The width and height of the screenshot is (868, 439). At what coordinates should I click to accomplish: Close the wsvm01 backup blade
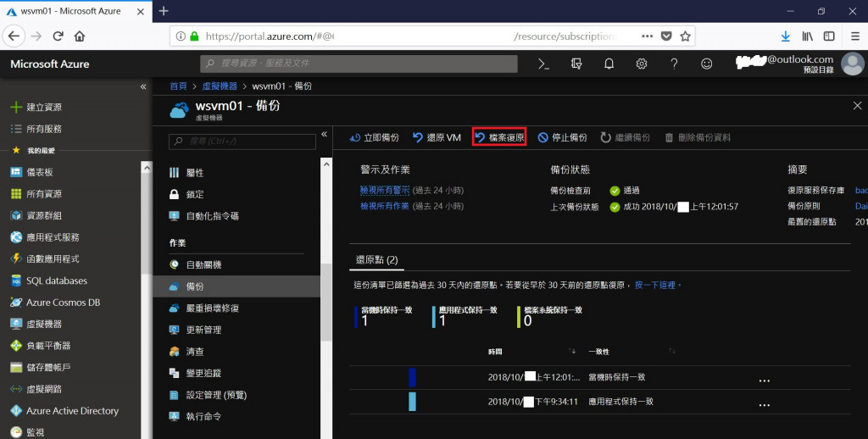tap(857, 105)
